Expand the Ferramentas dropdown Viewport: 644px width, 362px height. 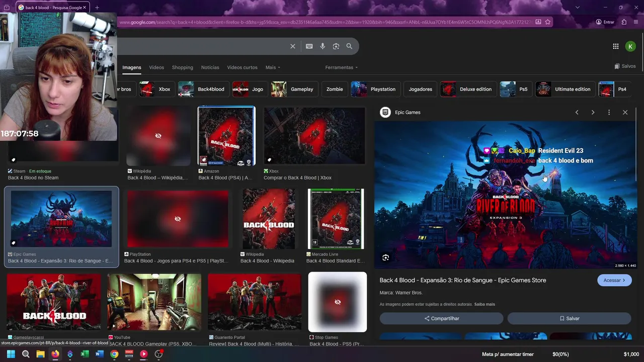point(342,67)
